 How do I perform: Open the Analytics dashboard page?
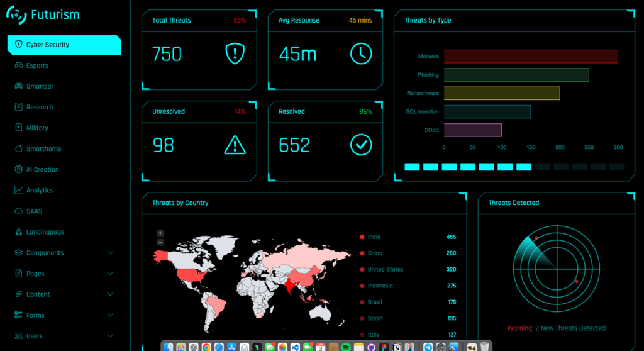pyautogui.click(x=39, y=191)
